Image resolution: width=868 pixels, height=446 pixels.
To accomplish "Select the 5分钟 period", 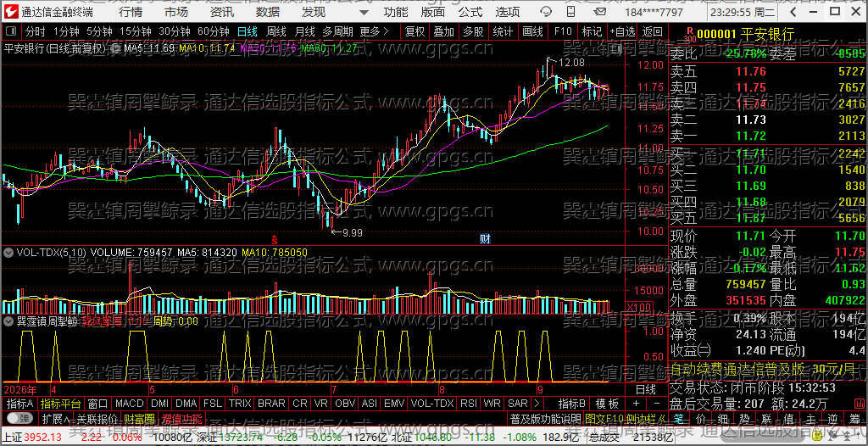I will (99, 31).
